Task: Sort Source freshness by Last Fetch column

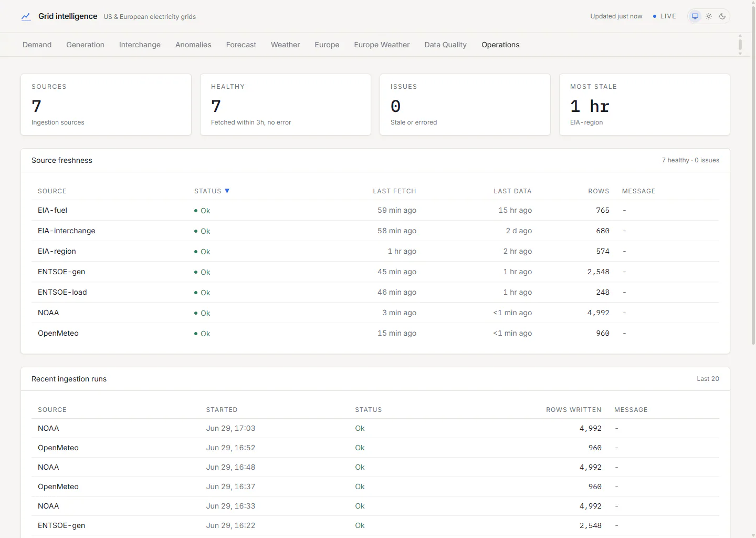Action: [x=394, y=191]
